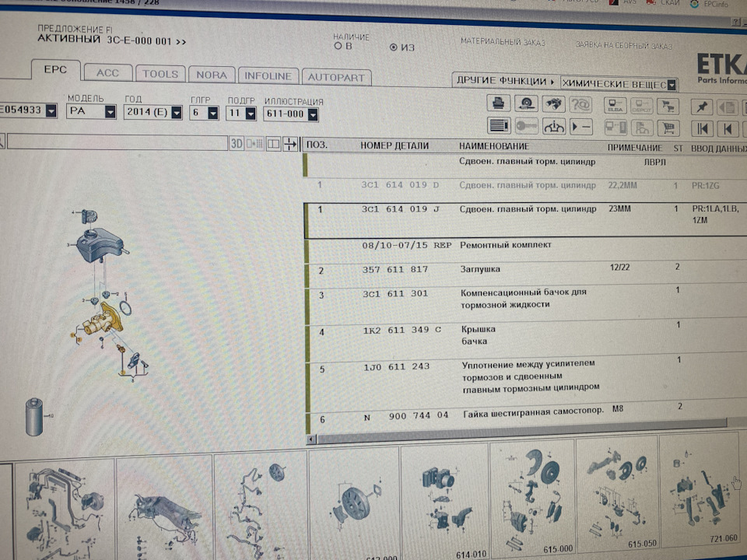Open the binoculars search tool
The width and height of the screenshot is (747, 560).
point(553,103)
